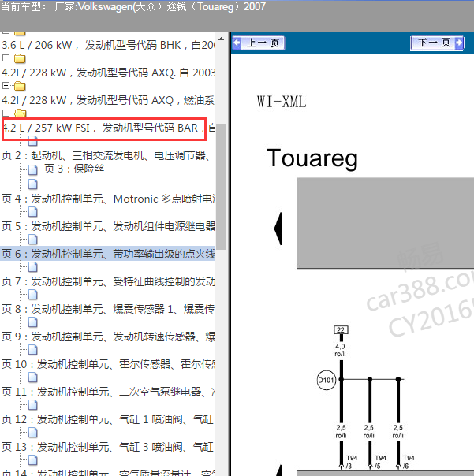Go to previous page with 上一页 button
The width and height of the screenshot is (474, 476).
259,43
